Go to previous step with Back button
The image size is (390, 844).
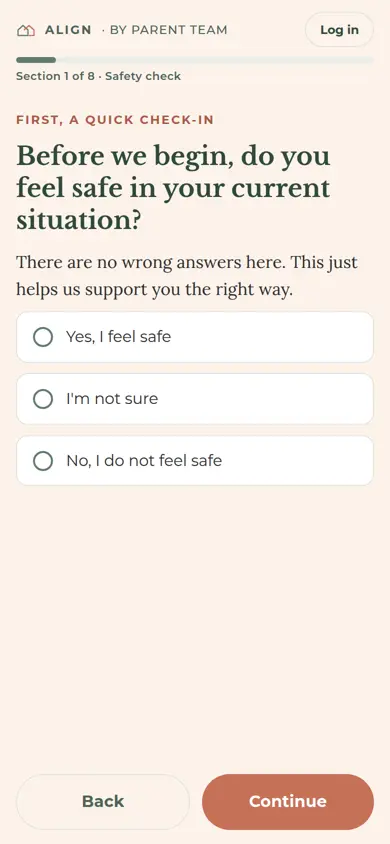(x=103, y=801)
